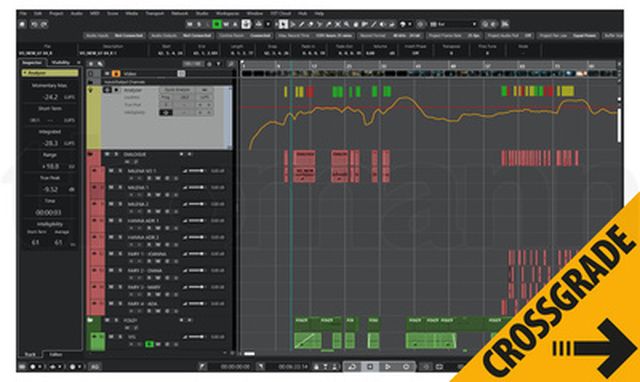The width and height of the screenshot is (640, 382).
Task: Select the Zoom magnifier tool
Action: (347, 24)
